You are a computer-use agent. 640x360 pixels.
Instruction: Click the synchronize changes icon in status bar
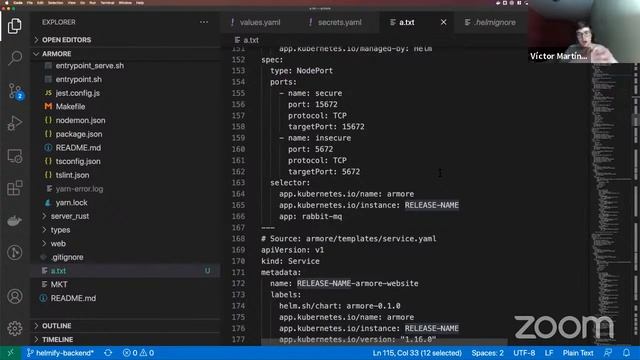pyautogui.click(x=108, y=353)
